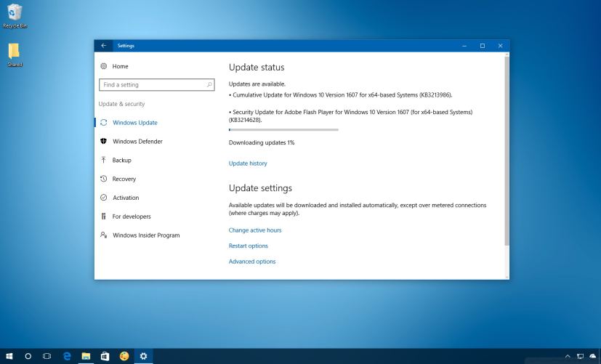Maximize the Settings window

(482, 46)
